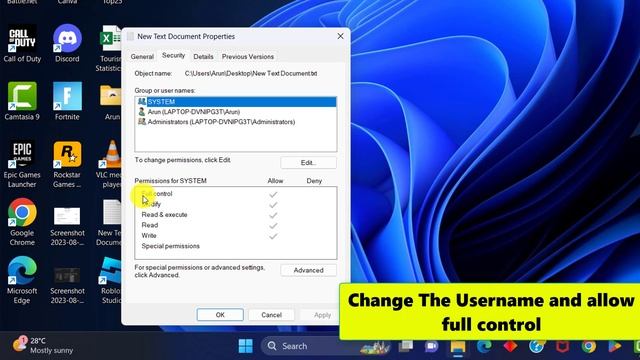Click the globe app icon in the taskbar
Viewport: 640px width, 360px height.
[x=536, y=346]
